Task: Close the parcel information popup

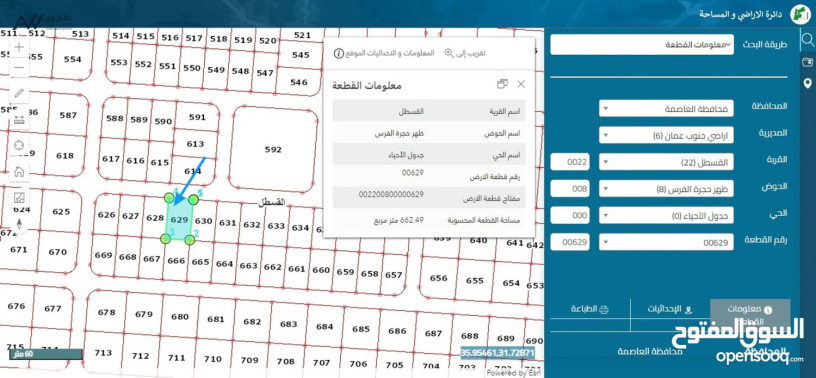Action: [521, 84]
